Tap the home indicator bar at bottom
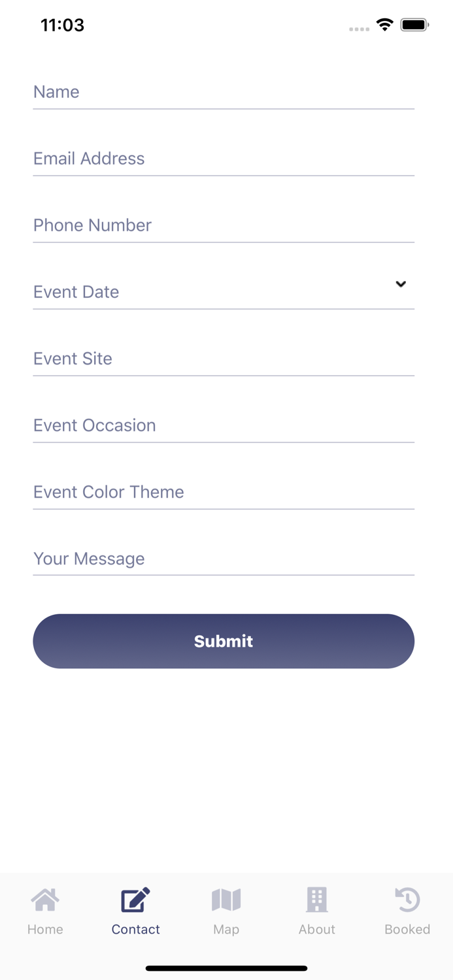The width and height of the screenshot is (453, 980). [x=226, y=968]
